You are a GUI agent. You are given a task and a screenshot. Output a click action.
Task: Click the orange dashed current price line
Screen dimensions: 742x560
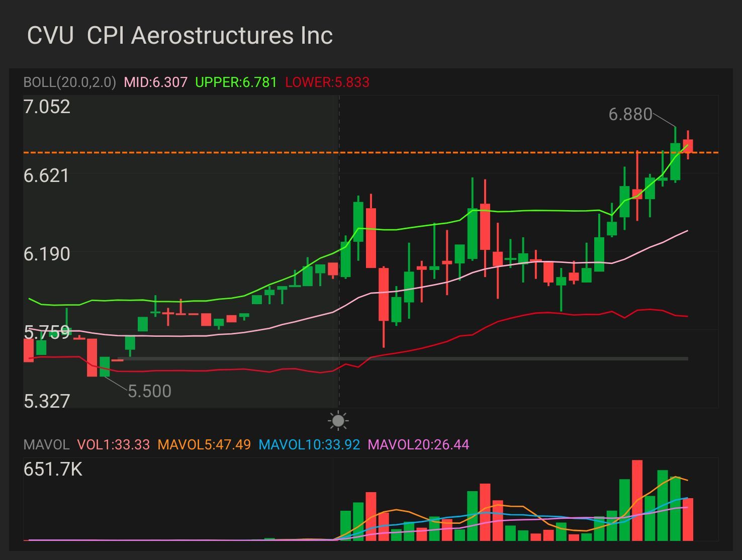tap(370, 152)
